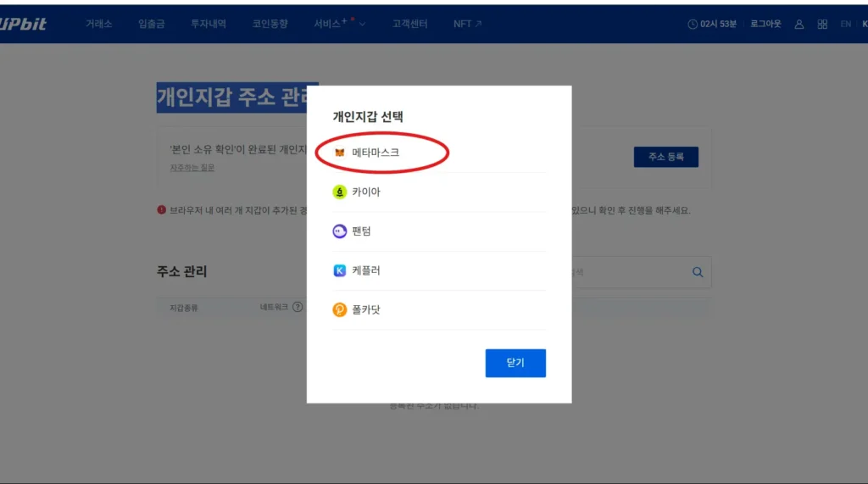Open the 고객센터 menu
This screenshot has height=484, width=868.
(x=409, y=24)
